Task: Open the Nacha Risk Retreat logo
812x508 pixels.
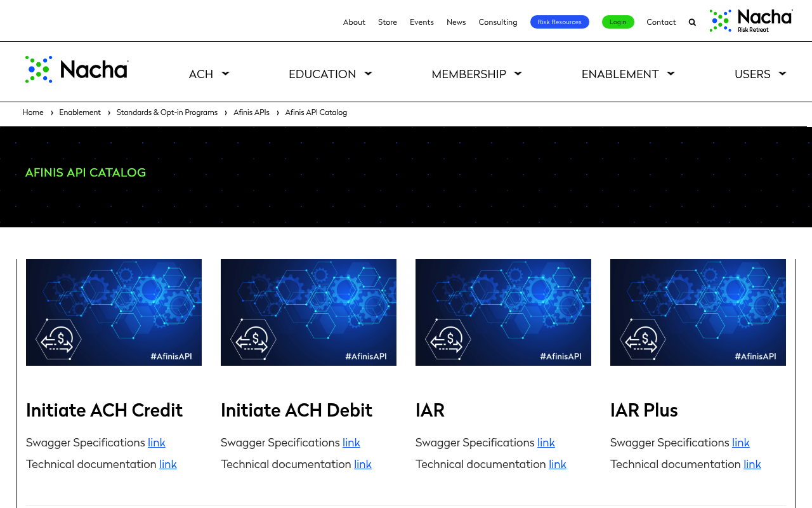Action: 751,21
